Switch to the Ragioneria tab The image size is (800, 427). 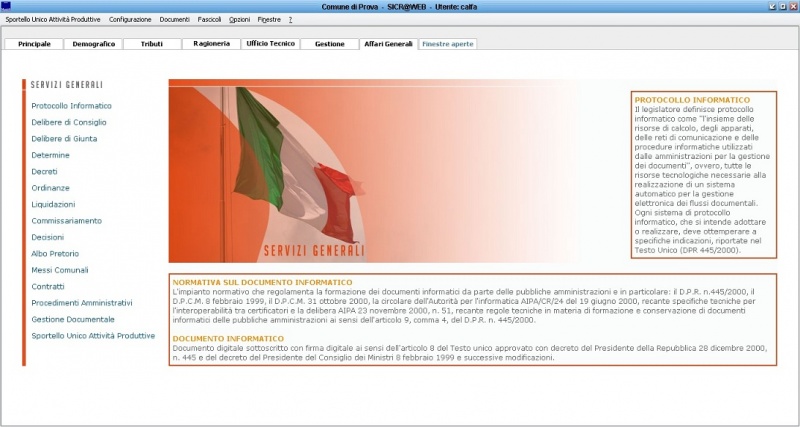pyautogui.click(x=211, y=44)
